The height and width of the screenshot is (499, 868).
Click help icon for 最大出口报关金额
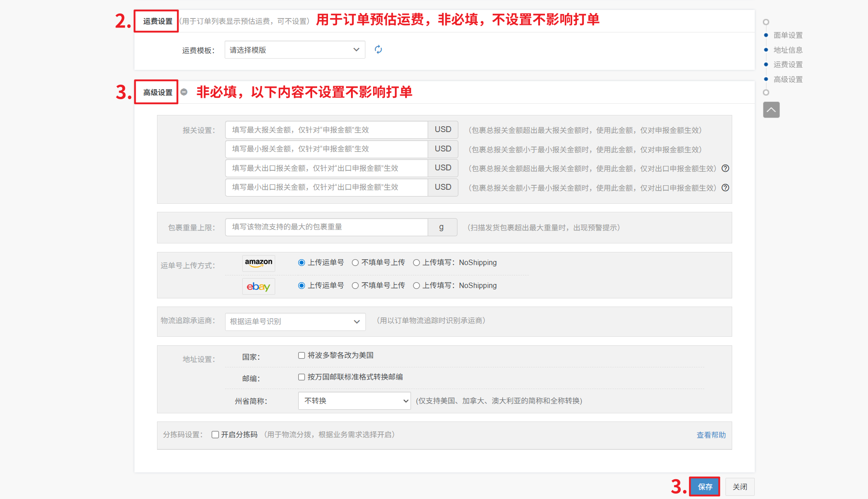click(725, 168)
